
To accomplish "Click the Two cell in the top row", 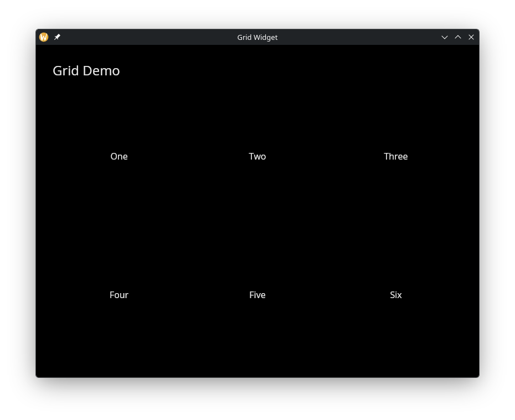I will coord(257,156).
